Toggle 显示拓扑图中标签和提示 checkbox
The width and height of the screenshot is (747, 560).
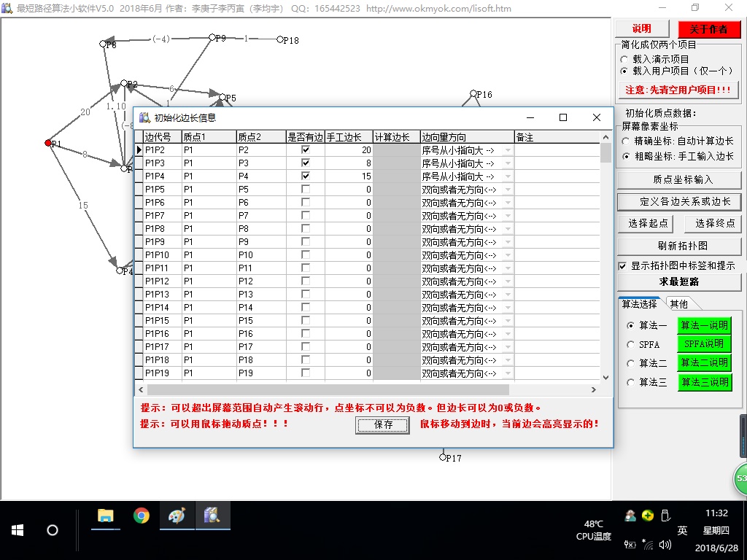click(x=622, y=265)
